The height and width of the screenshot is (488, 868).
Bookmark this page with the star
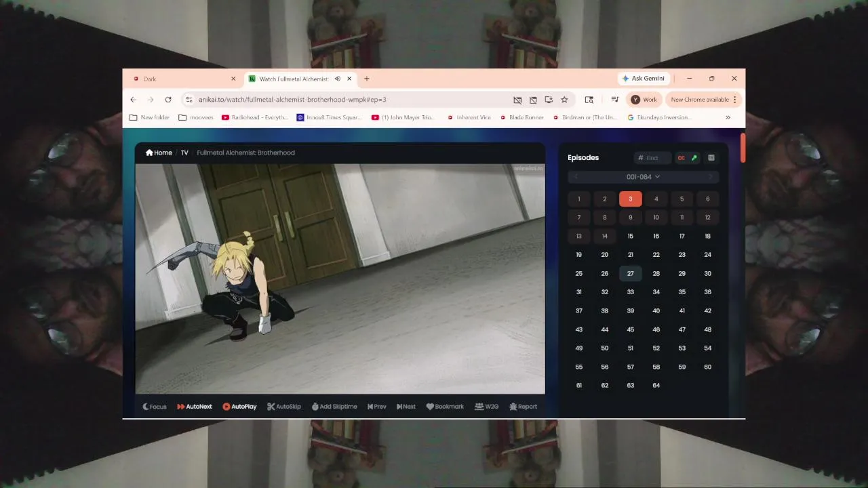[x=564, y=100]
